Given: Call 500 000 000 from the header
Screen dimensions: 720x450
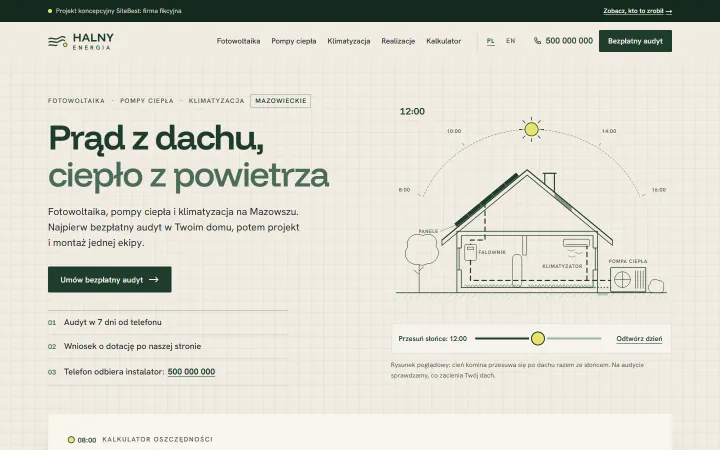Looking at the screenshot, I should click(569, 41).
